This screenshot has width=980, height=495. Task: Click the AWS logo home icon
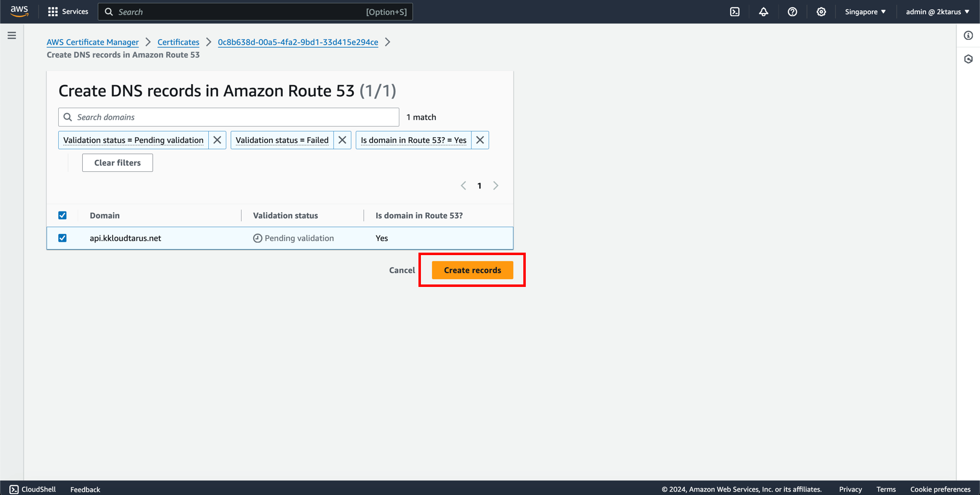(x=20, y=11)
